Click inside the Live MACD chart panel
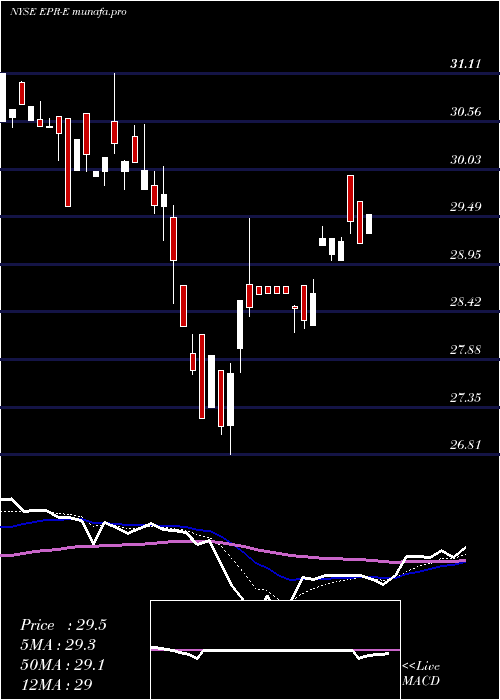This screenshot has width=500, height=700. pyautogui.click(x=275, y=650)
